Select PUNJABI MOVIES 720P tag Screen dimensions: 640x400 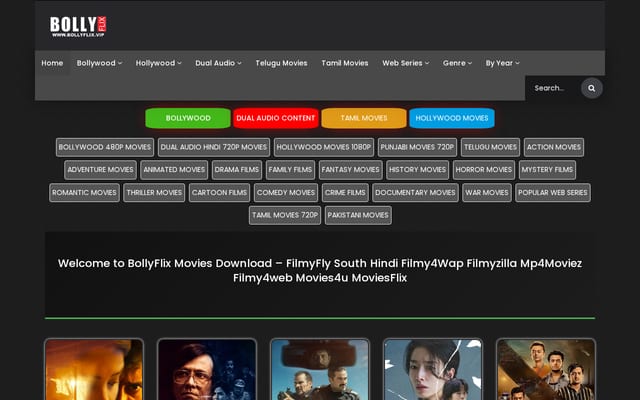click(x=417, y=147)
